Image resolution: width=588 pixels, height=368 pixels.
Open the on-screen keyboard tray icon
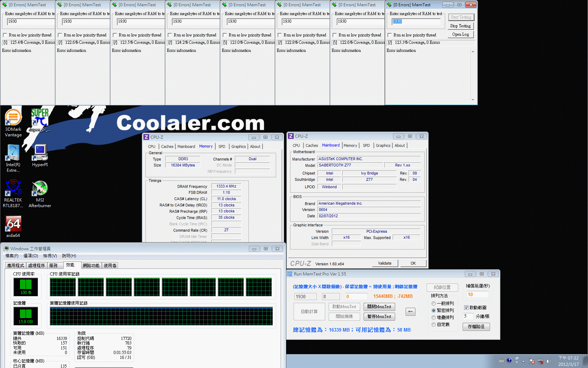pos(502,361)
